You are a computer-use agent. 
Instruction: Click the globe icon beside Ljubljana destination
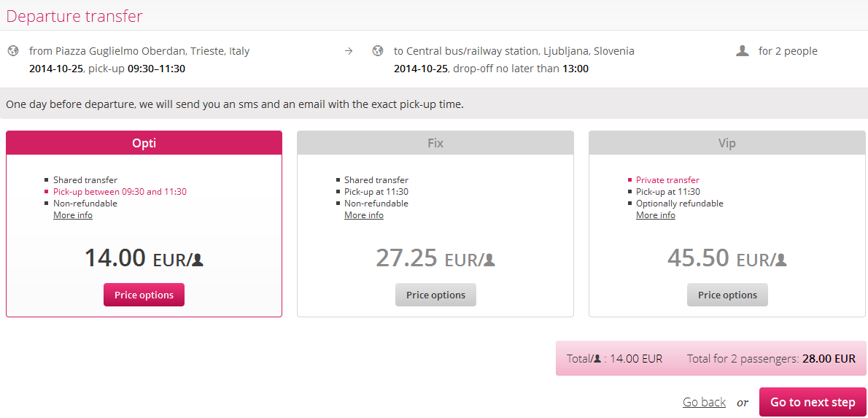point(378,51)
